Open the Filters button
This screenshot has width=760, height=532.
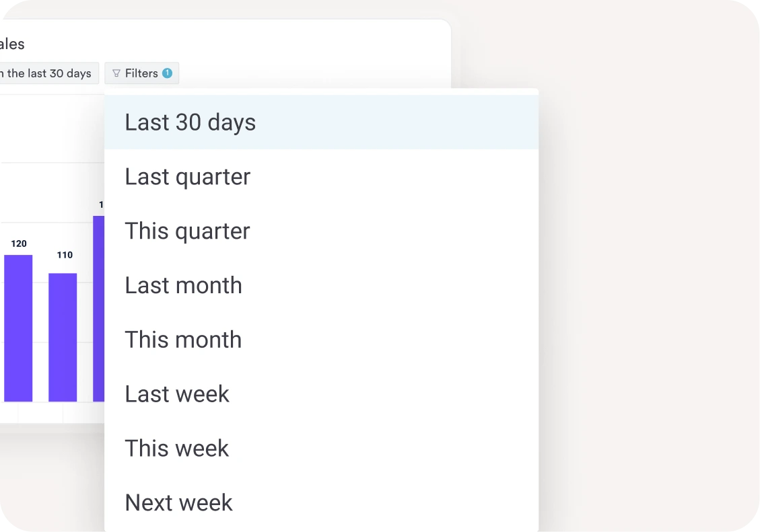point(141,73)
